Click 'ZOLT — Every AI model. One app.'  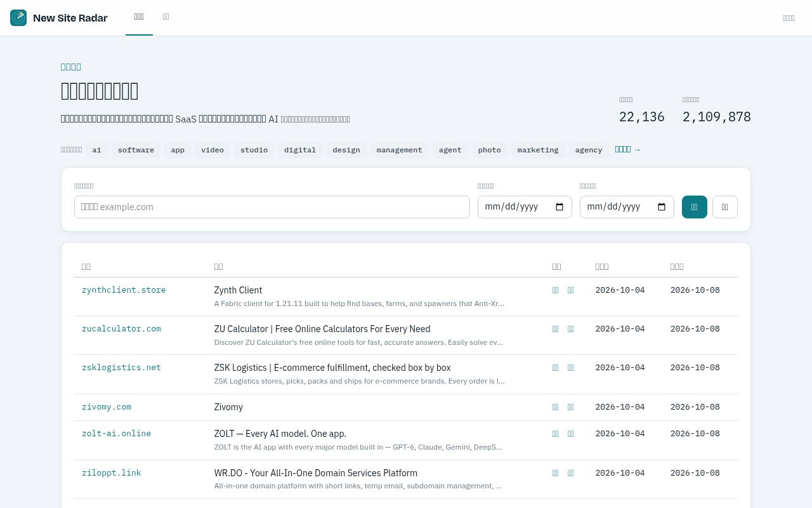tap(280, 434)
